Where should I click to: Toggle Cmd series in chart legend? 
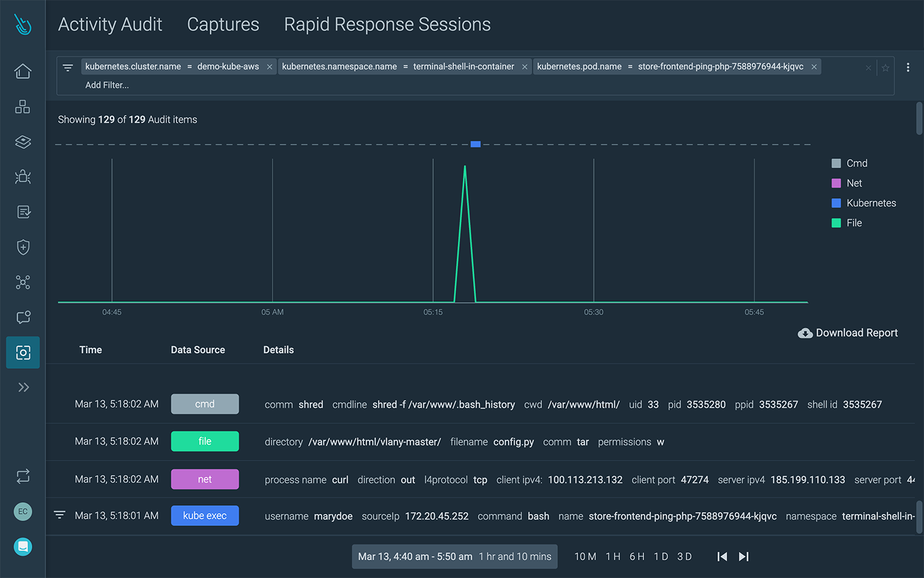[x=849, y=163]
